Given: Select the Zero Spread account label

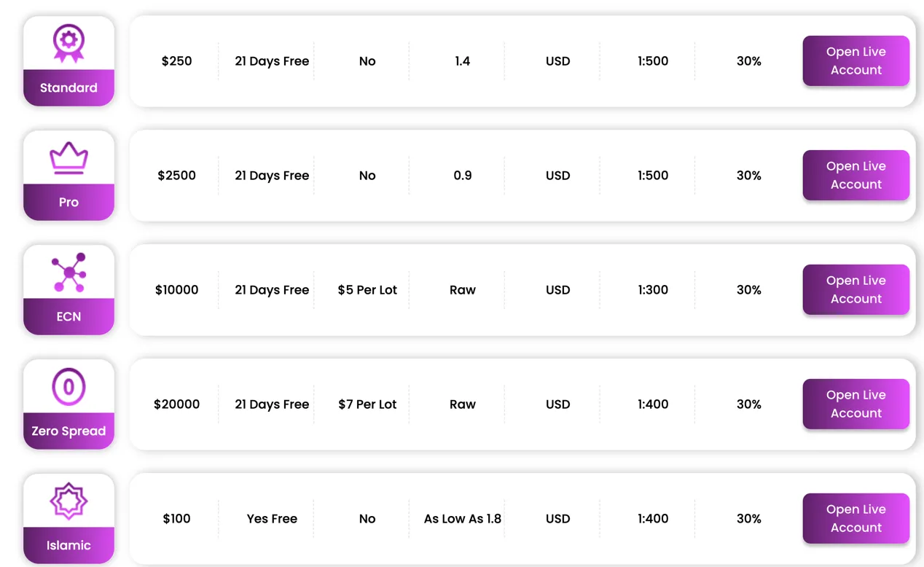Looking at the screenshot, I should click(68, 431).
